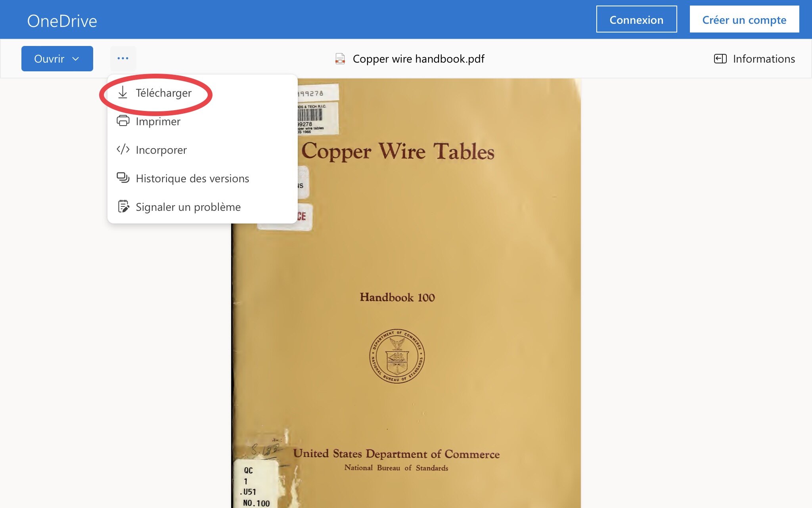Click the code brackets icon beside Incorporer
Image resolution: width=812 pixels, height=508 pixels.
123,149
